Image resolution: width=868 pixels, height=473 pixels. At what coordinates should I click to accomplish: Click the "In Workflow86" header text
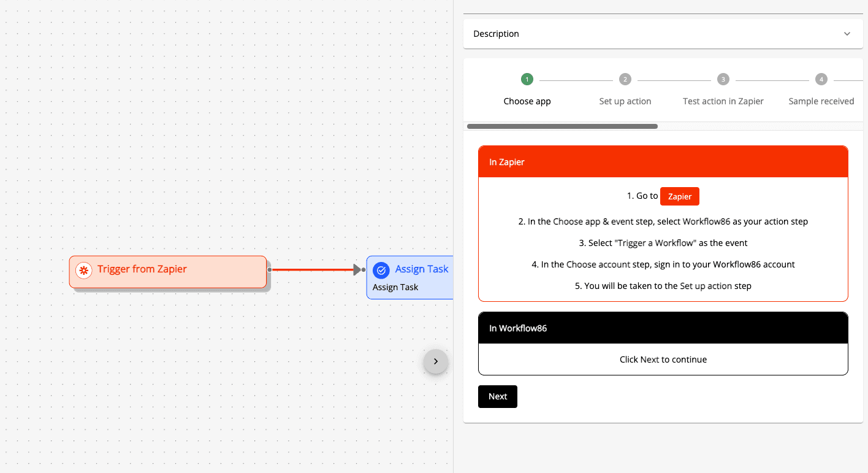[x=518, y=328]
